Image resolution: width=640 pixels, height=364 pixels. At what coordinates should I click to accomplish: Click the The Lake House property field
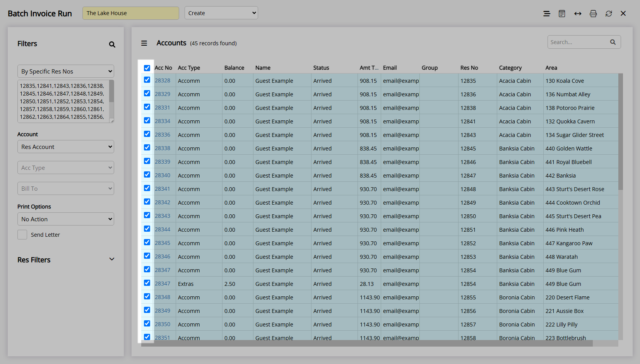point(131,13)
